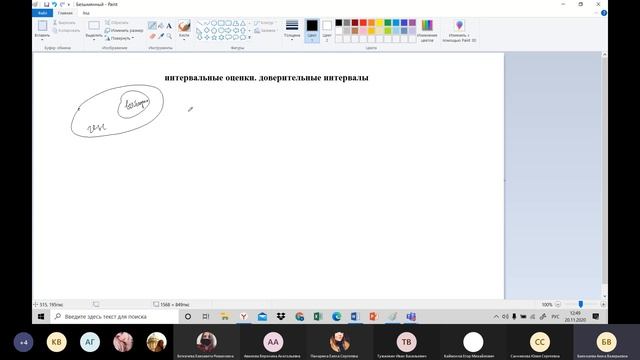The width and height of the screenshot is (640, 360).
Task: Click the KB participant avatar
Action: point(56,342)
